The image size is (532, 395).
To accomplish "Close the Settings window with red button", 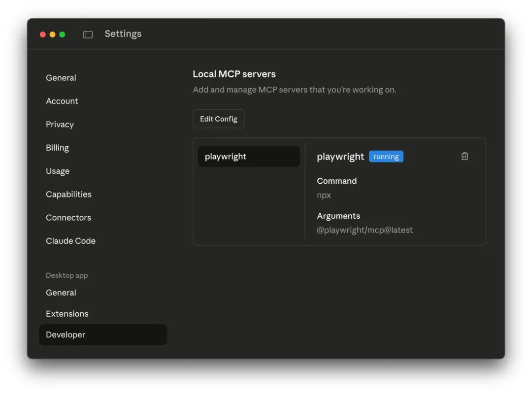I will tap(43, 34).
